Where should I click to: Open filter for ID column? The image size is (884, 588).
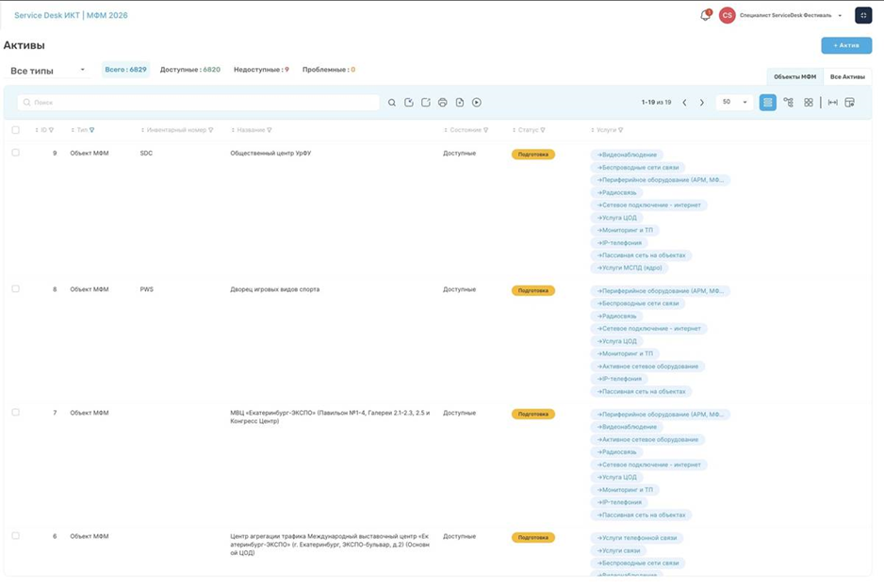pyautogui.click(x=51, y=130)
